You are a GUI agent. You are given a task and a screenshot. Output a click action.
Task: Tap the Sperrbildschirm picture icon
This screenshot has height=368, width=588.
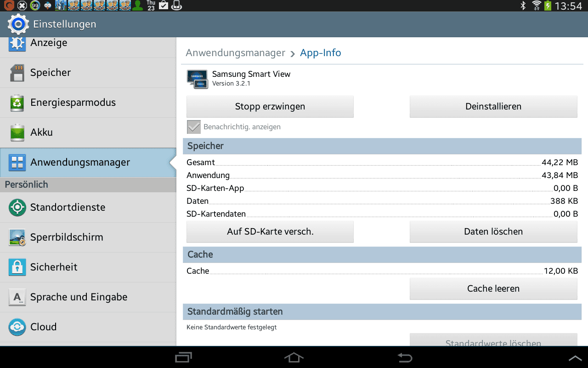point(17,237)
